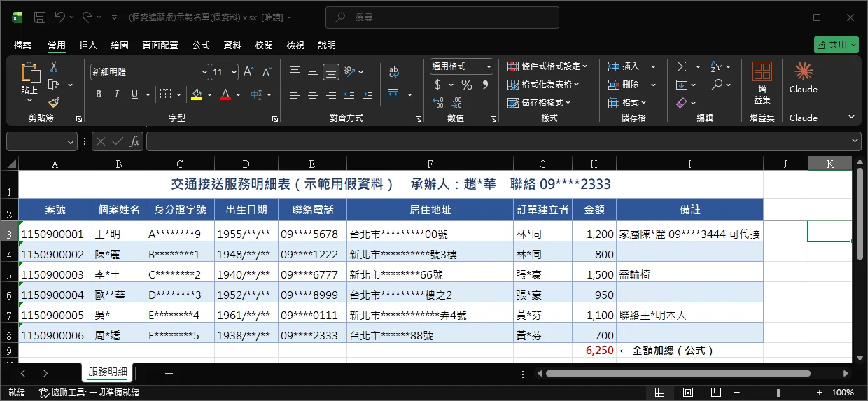Switch to Page Break Preview in status bar
The image size is (868, 401).
(715, 393)
